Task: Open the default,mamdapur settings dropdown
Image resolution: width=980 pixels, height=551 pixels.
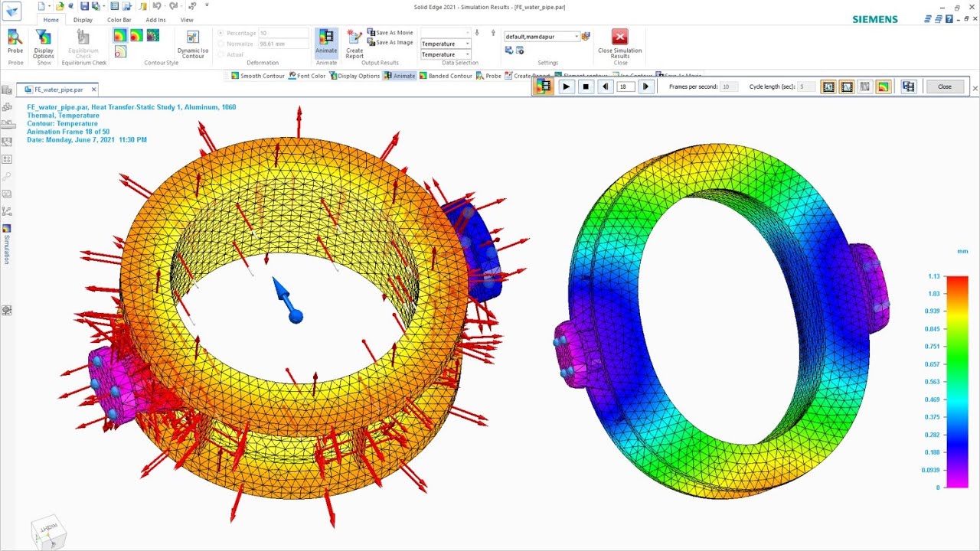Action: point(576,36)
